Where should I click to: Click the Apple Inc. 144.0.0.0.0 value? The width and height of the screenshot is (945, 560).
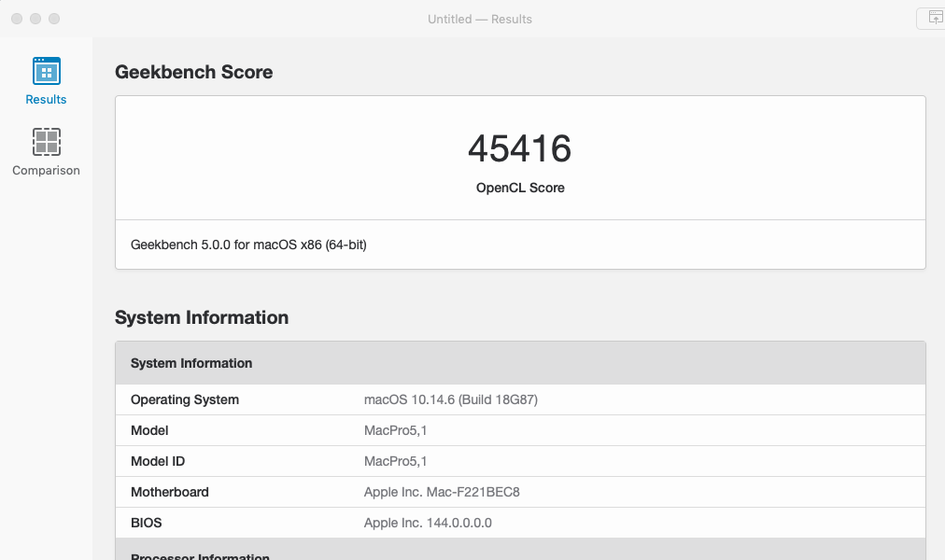(x=428, y=523)
